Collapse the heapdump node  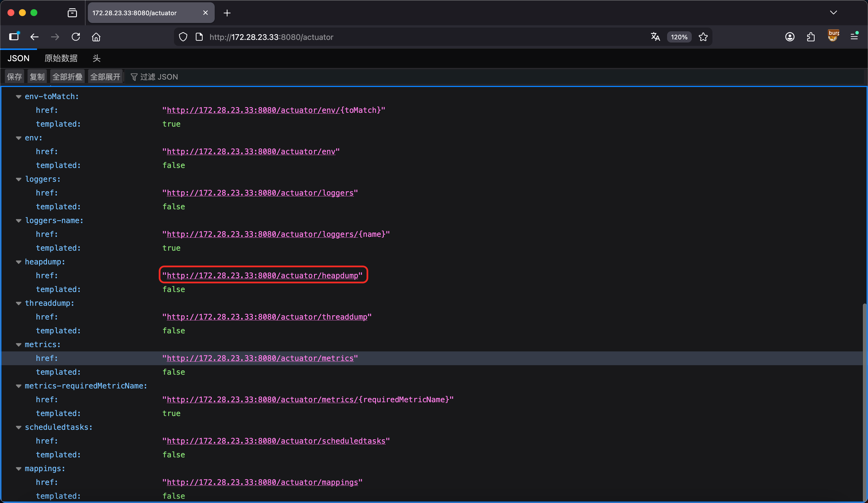point(19,262)
